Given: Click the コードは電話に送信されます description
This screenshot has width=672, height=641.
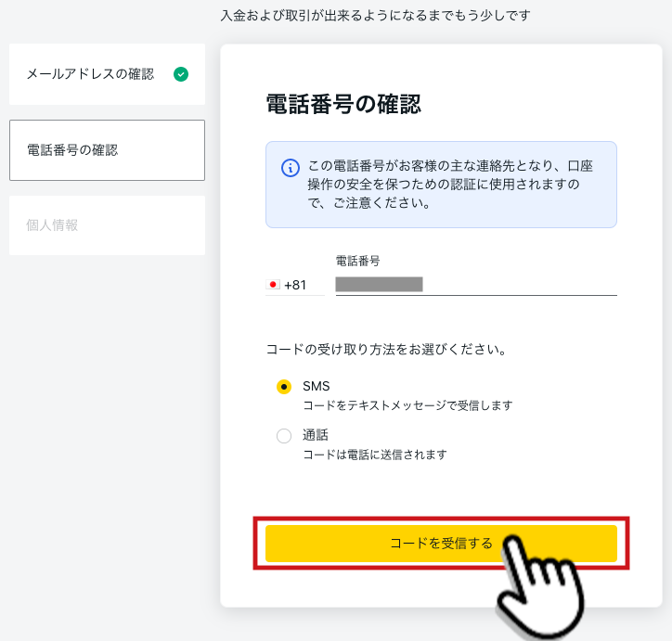Looking at the screenshot, I should pos(375,455).
